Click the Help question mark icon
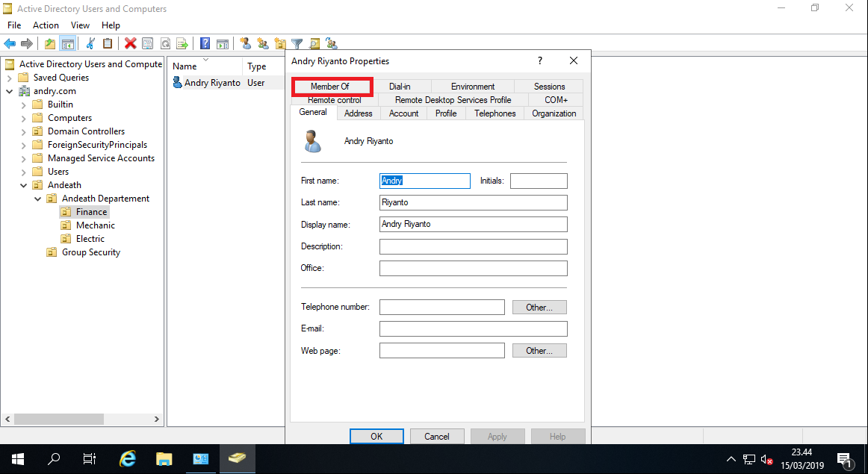Image resolution: width=868 pixels, height=474 pixels. coord(204,43)
